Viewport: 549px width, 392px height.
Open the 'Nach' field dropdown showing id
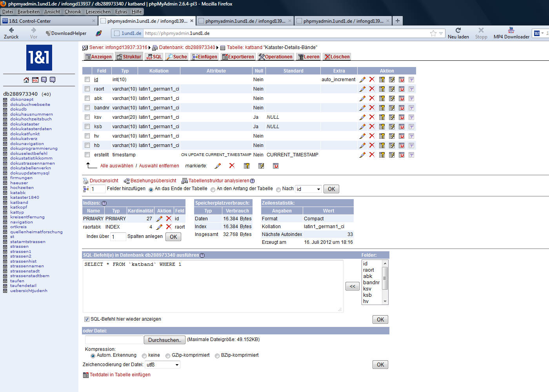pos(309,189)
